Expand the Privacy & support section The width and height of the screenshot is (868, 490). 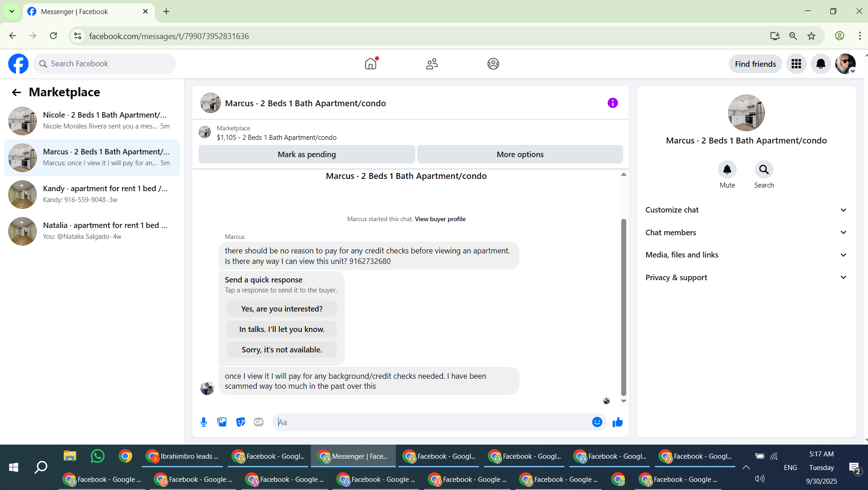coord(746,277)
